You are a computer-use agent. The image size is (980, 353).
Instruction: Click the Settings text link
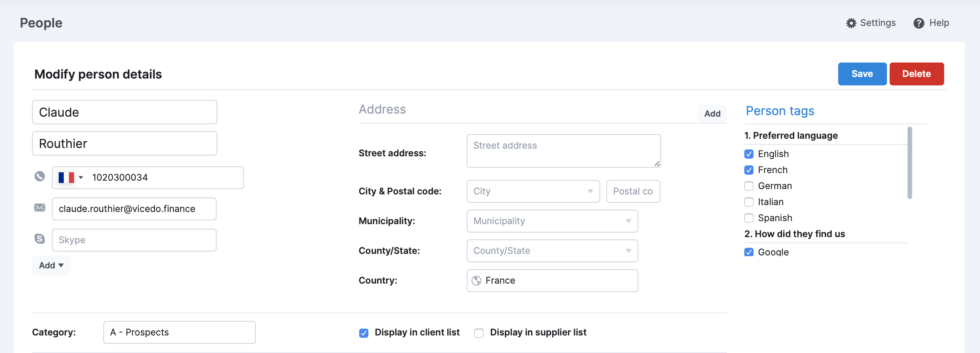point(878,23)
